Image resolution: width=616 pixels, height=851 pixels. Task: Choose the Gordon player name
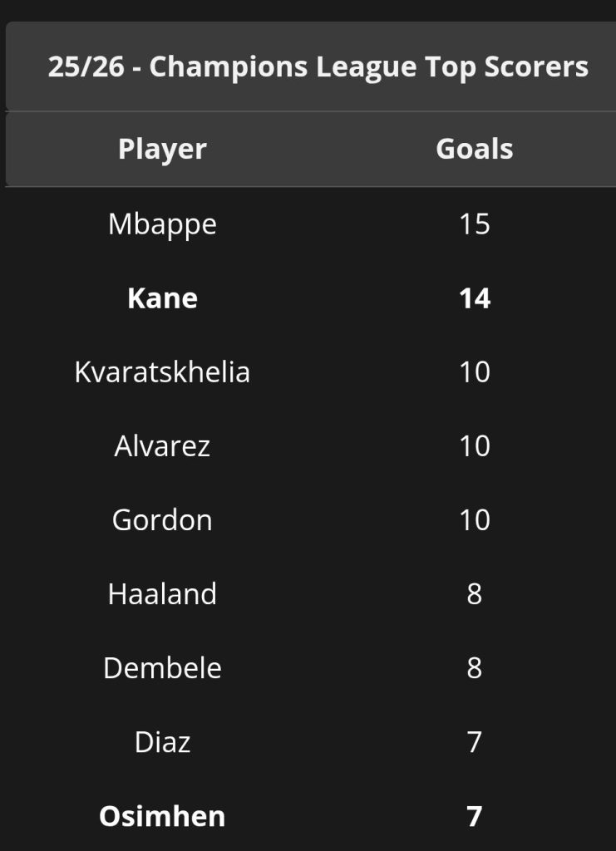click(162, 520)
